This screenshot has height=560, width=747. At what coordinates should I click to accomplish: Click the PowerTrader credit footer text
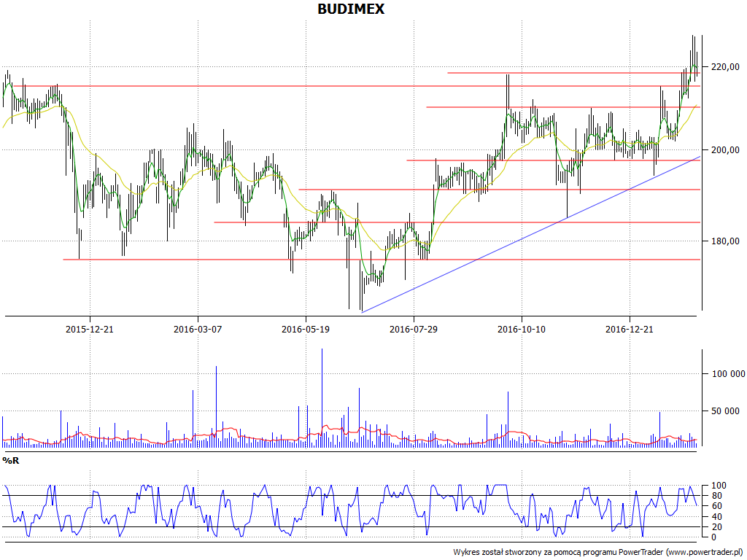tap(599, 552)
